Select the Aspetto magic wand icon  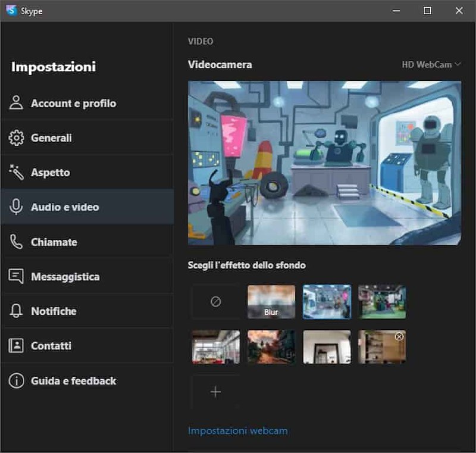[16, 172]
